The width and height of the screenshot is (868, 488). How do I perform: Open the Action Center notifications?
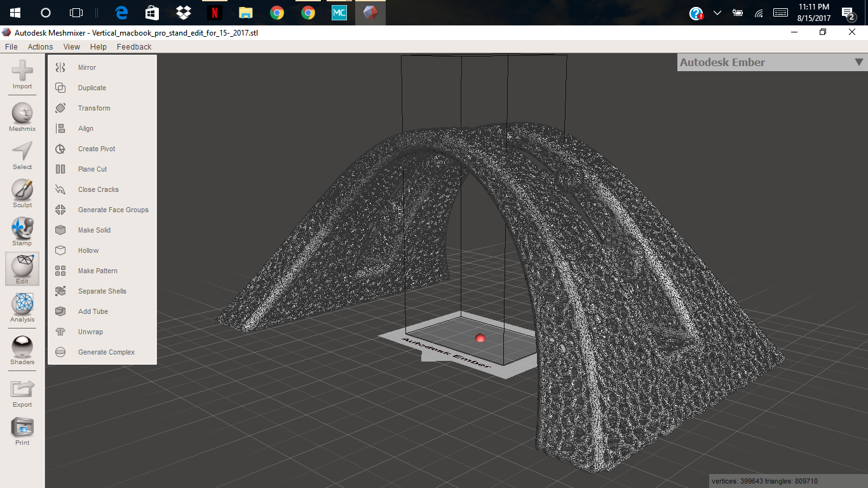pyautogui.click(x=848, y=13)
